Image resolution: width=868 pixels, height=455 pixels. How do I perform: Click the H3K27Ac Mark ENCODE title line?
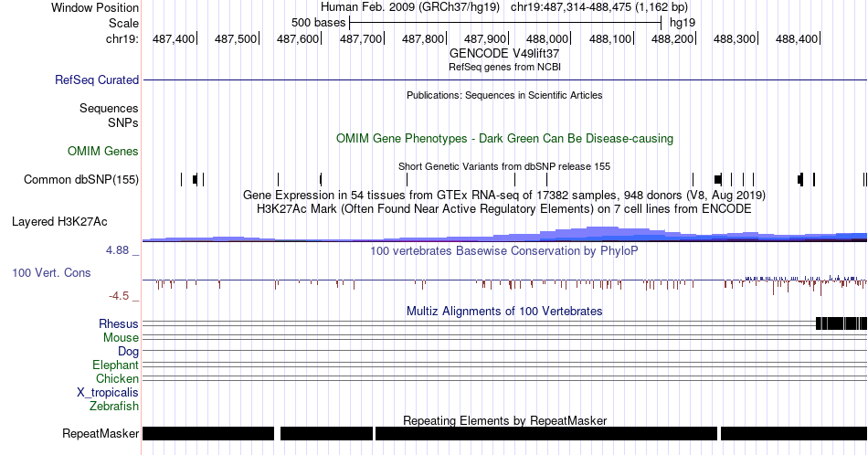point(504,208)
